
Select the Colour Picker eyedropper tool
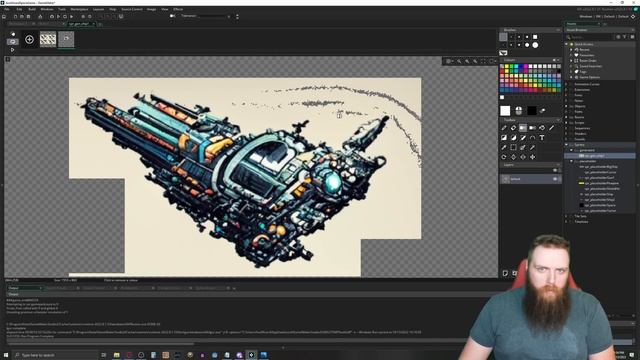(504, 147)
